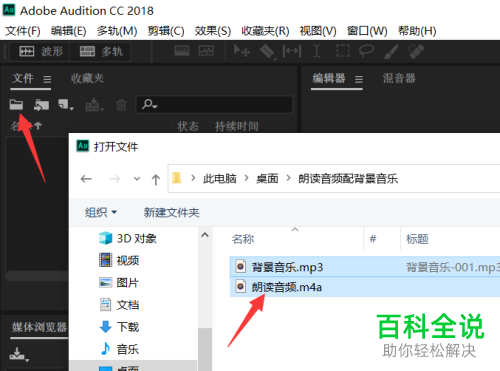The height and width of the screenshot is (371, 500).
Task: Sort files by 状态 column
Action: coord(188,126)
